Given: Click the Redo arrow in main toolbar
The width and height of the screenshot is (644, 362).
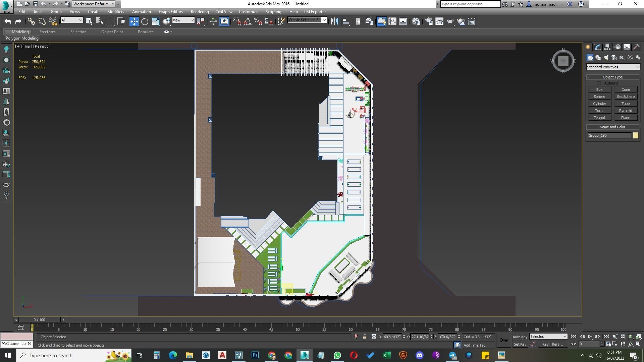Looking at the screenshot, I should [x=18, y=21].
